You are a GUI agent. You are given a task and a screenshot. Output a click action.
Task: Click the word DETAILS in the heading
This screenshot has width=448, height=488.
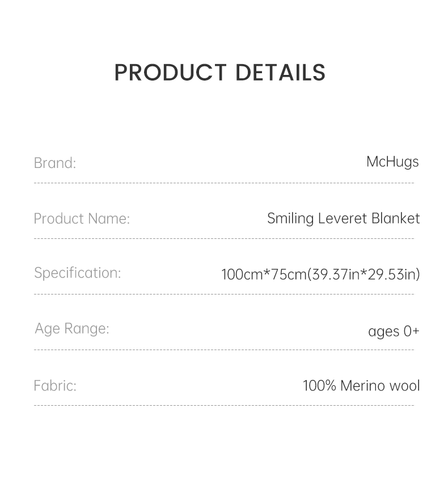280,73
